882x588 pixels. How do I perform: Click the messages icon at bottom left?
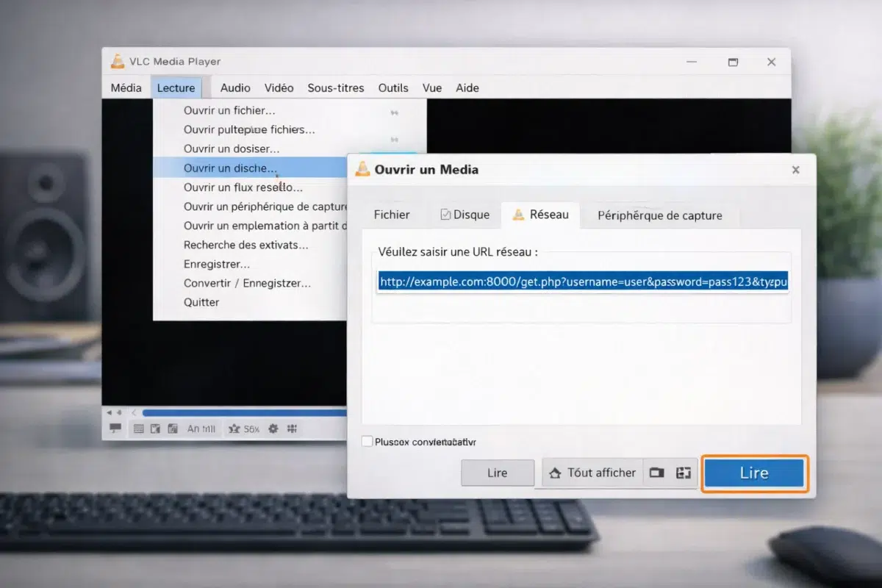tap(115, 429)
